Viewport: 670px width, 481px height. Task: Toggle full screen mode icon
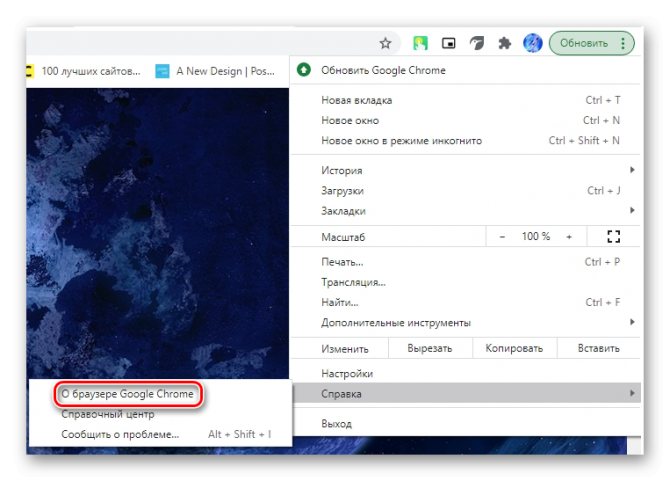614,237
